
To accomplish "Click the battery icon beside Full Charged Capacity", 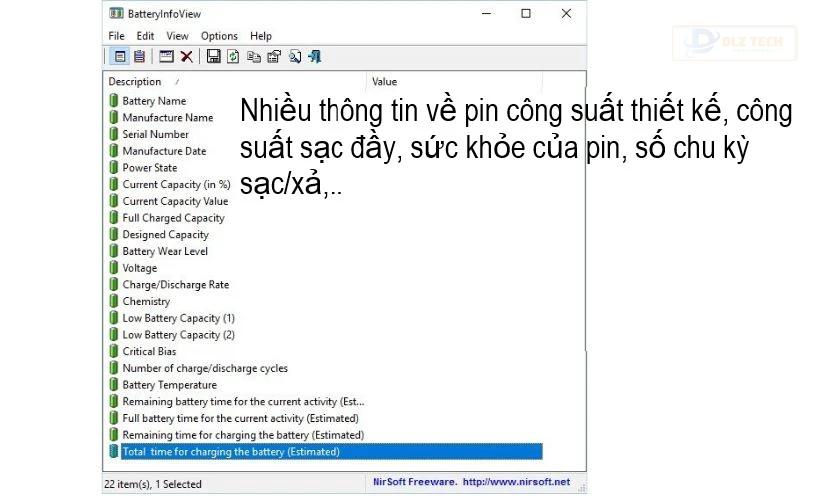I will pyautogui.click(x=114, y=218).
